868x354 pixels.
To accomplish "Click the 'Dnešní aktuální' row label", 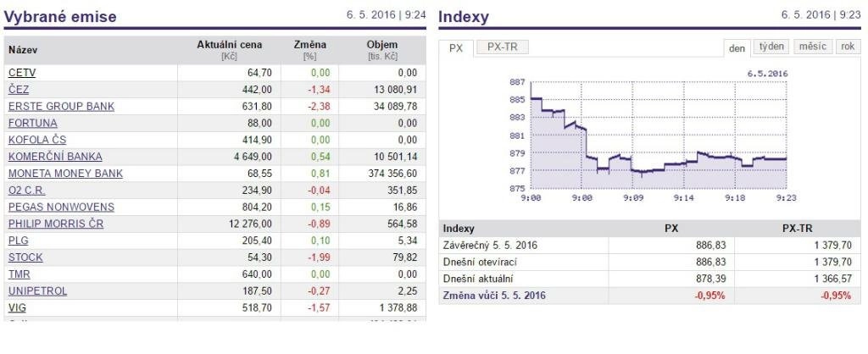I will point(478,279).
